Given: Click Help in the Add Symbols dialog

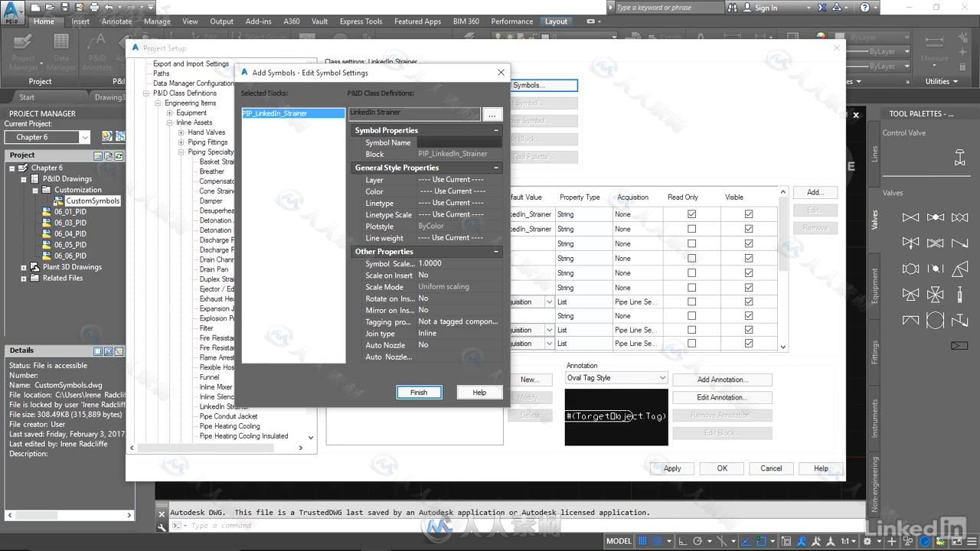Looking at the screenshot, I should click(479, 393).
